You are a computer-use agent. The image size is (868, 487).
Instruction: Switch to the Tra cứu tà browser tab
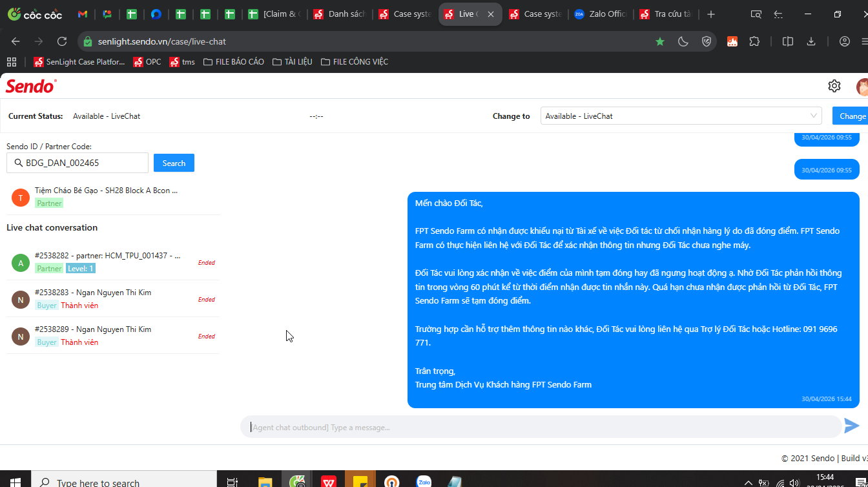[665, 14]
